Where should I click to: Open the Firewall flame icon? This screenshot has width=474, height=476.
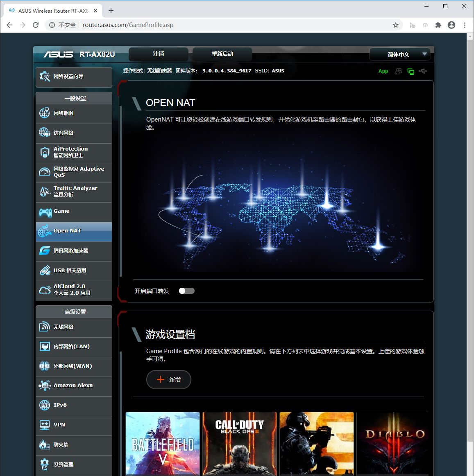44,444
